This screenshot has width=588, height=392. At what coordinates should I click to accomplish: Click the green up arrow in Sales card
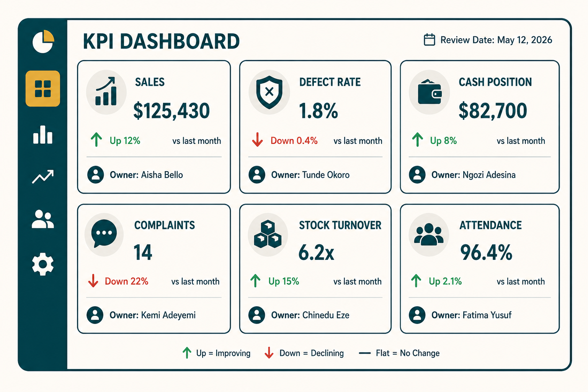point(96,140)
